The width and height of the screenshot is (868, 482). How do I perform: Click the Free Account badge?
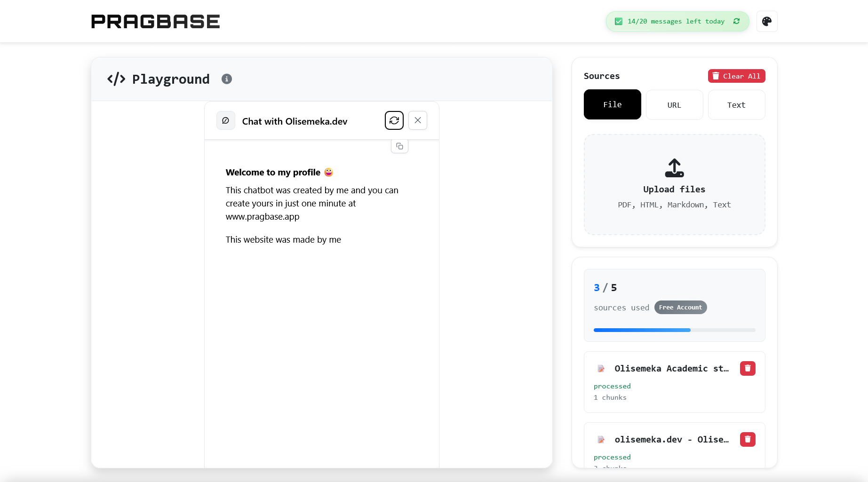(680, 308)
